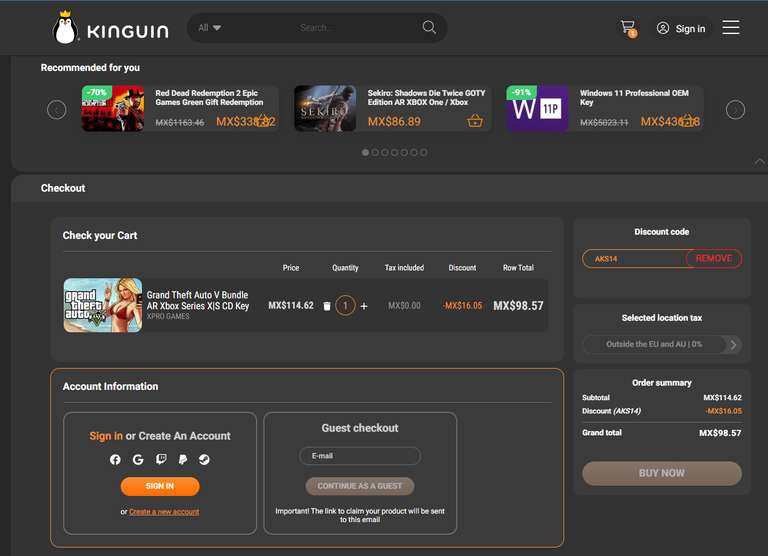This screenshot has width=768, height=556.
Task: Open the hamburger menu
Action: [x=731, y=27]
